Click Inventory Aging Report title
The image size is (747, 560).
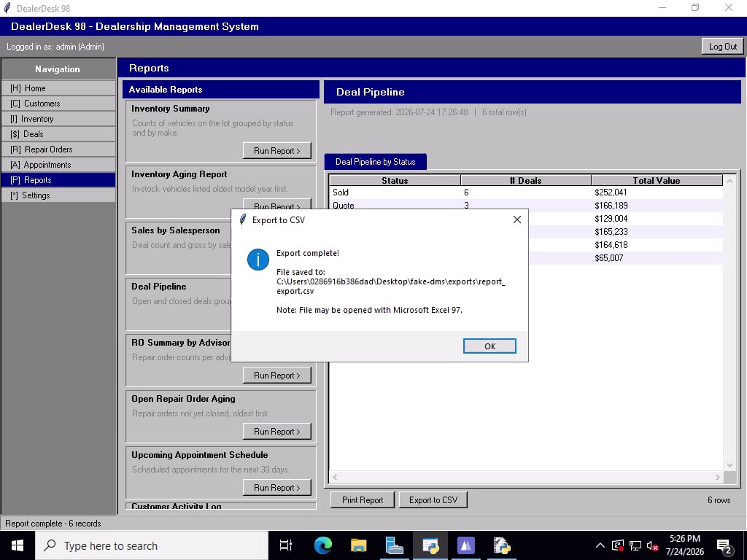[x=179, y=174]
